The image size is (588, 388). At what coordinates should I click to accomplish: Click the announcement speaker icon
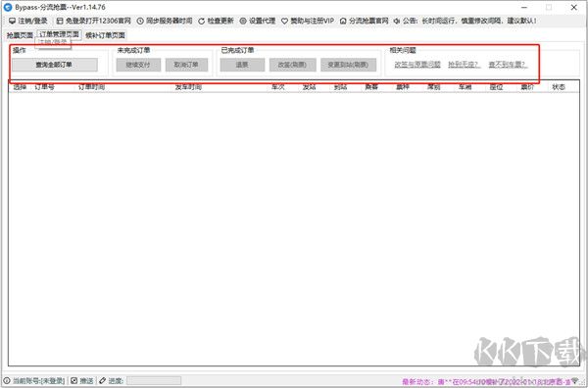397,21
